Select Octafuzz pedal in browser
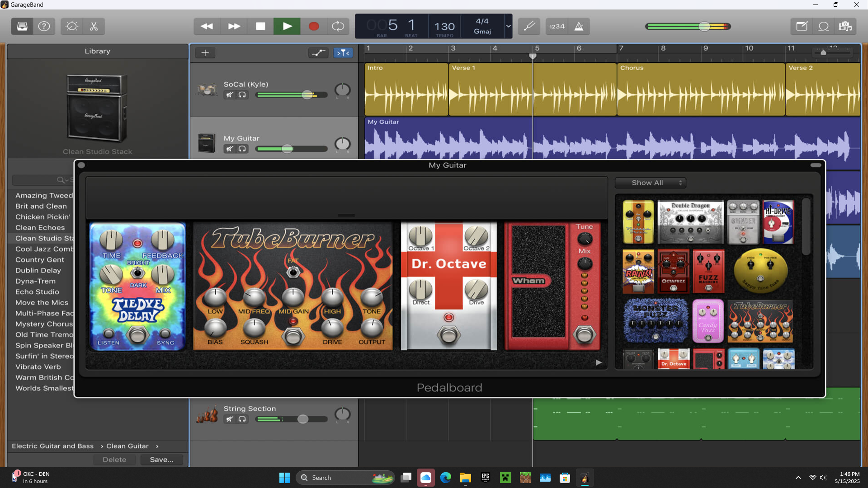 click(x=674, y=271)
